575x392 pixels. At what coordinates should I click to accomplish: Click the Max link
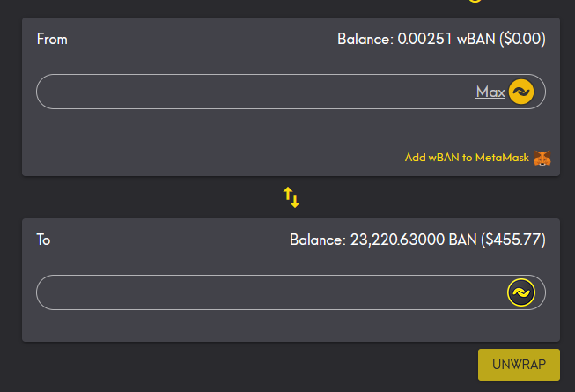point(490,92)
